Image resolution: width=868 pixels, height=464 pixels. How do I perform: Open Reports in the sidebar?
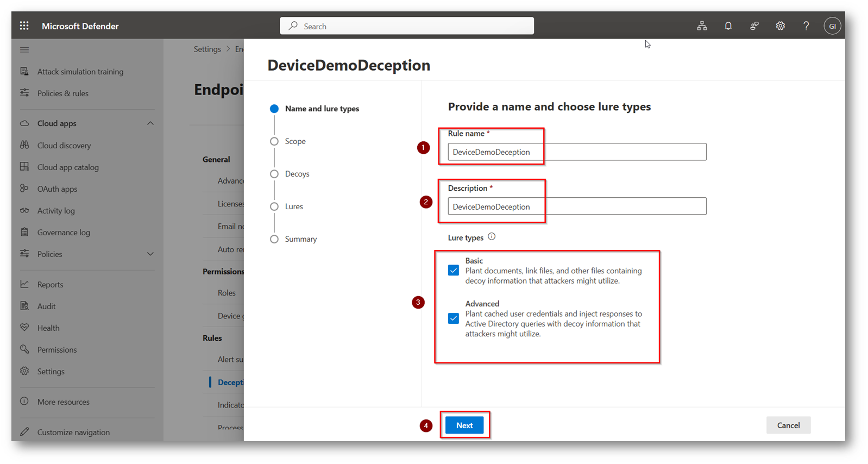(x=50, y=284)
